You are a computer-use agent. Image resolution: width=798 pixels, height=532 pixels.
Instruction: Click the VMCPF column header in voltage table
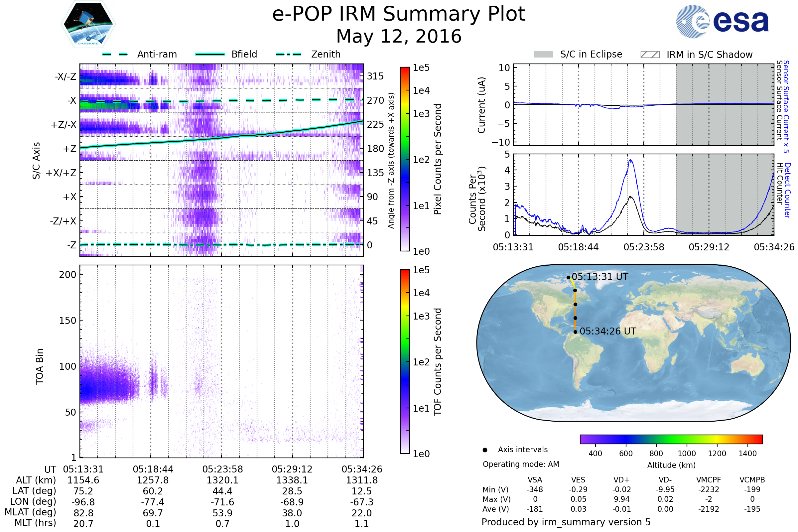[x=709, y=480]
